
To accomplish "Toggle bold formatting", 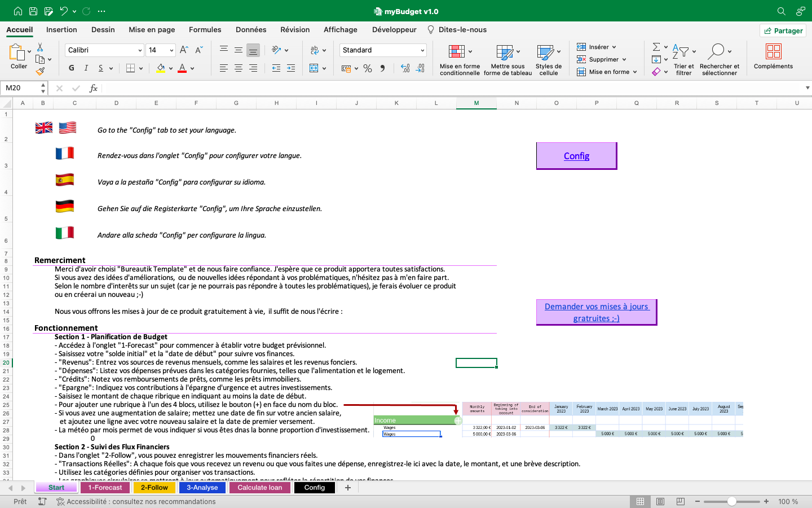I will coord(71,68).
